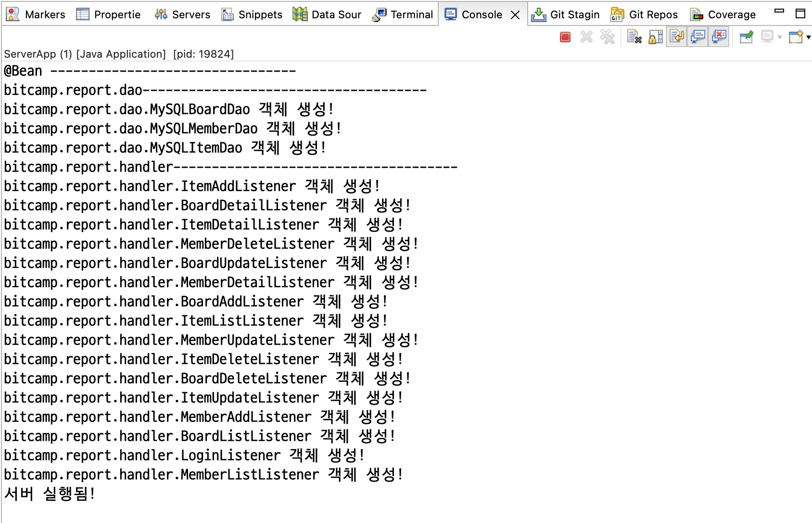Click the ItemDeleteListener output line
The height and width of the screenshot is (523, 812).
[x=203, y=359]
